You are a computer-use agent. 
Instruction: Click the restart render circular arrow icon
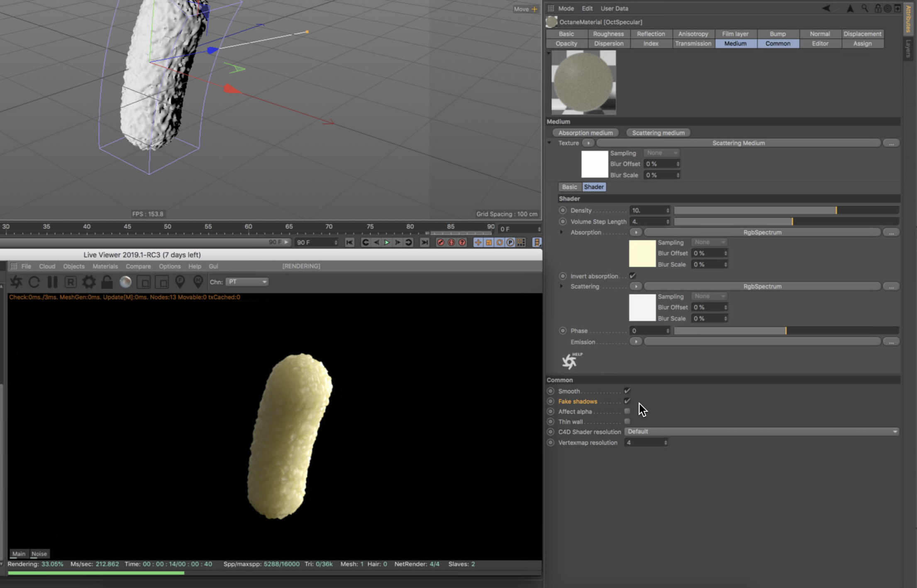click(x=34, y=282)
